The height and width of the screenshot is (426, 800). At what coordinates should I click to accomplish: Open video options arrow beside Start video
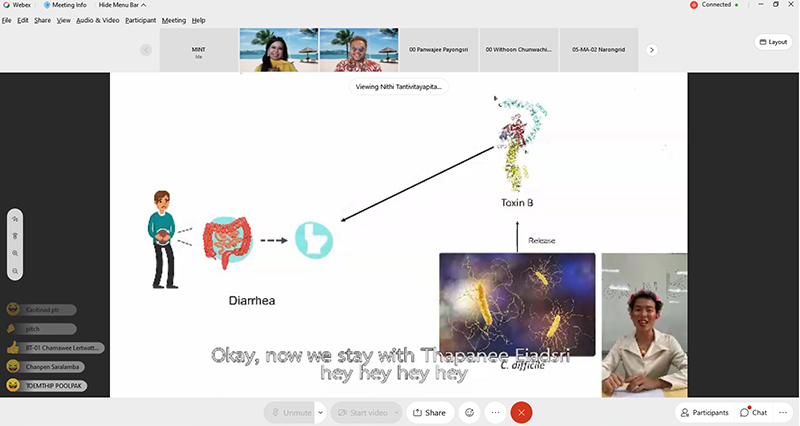click(396, 412)
